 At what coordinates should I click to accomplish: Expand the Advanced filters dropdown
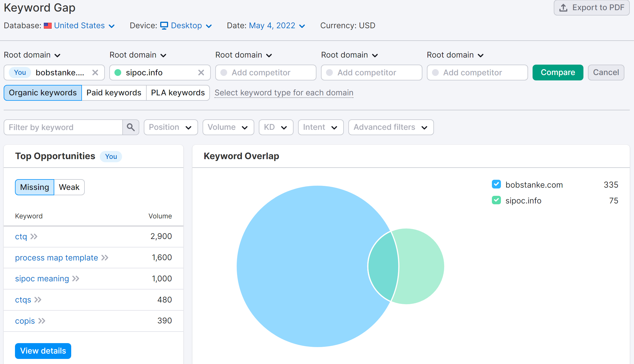pos(391,127)
